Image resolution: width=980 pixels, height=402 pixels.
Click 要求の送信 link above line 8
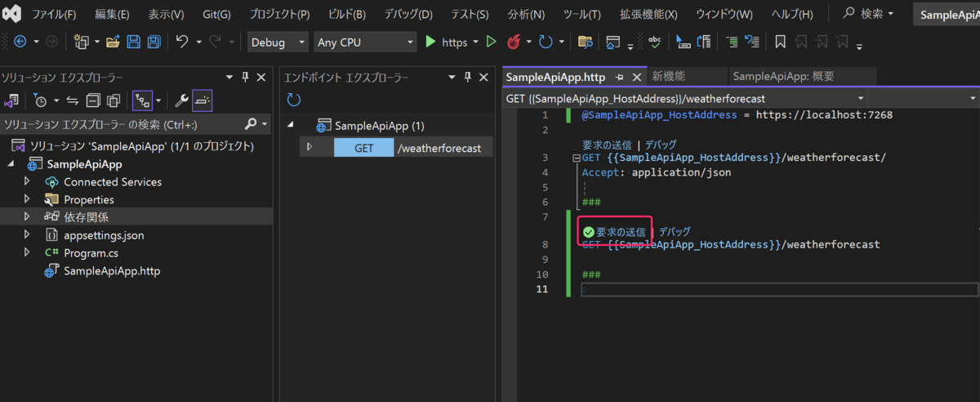click(621, 232)
